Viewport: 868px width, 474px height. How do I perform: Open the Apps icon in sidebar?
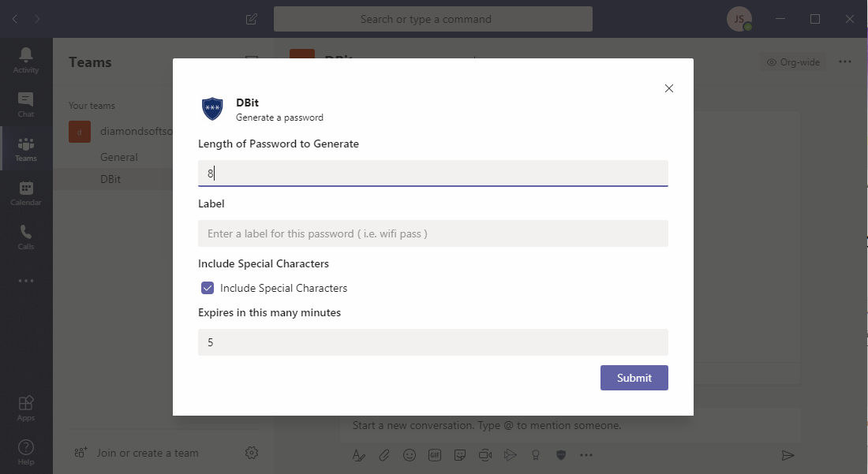26,403
